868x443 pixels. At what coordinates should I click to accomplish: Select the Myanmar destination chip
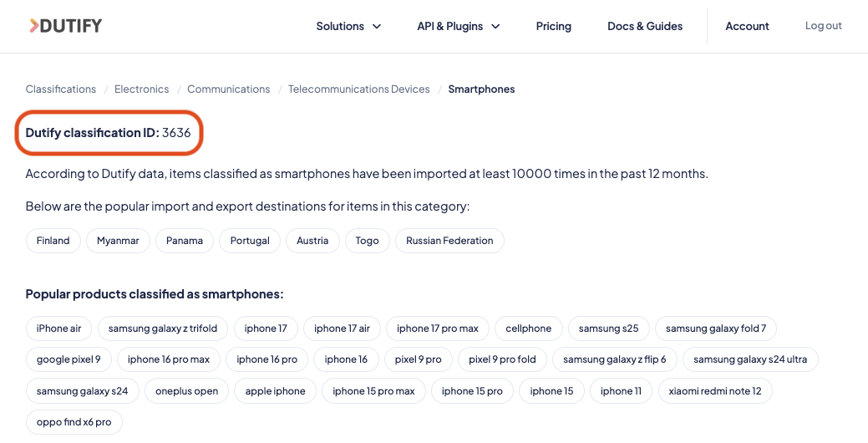click(x=118, y=241)
